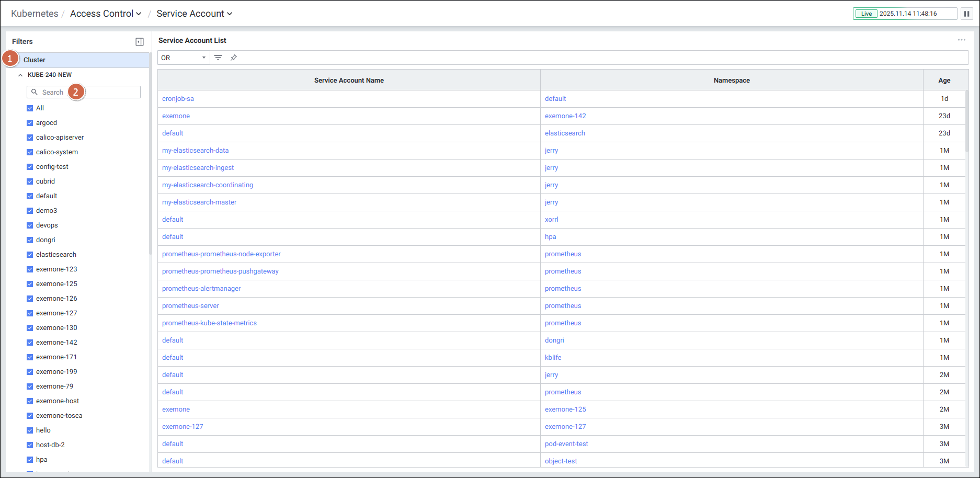The image size is (980, 478).
Task: Open the exemone-142 namespace link
Action: tap(565, 116)
